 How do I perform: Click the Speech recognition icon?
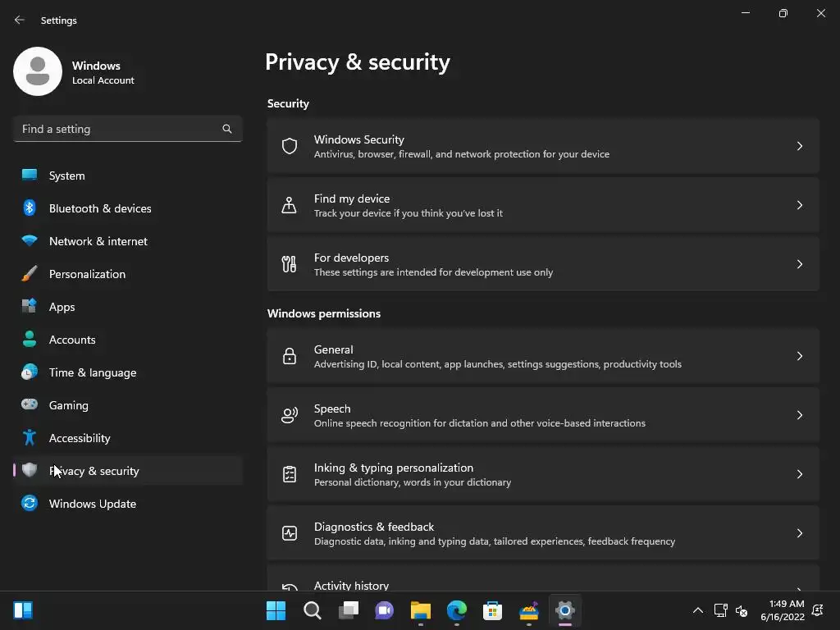pyautogui.click(x=289, y=415)
